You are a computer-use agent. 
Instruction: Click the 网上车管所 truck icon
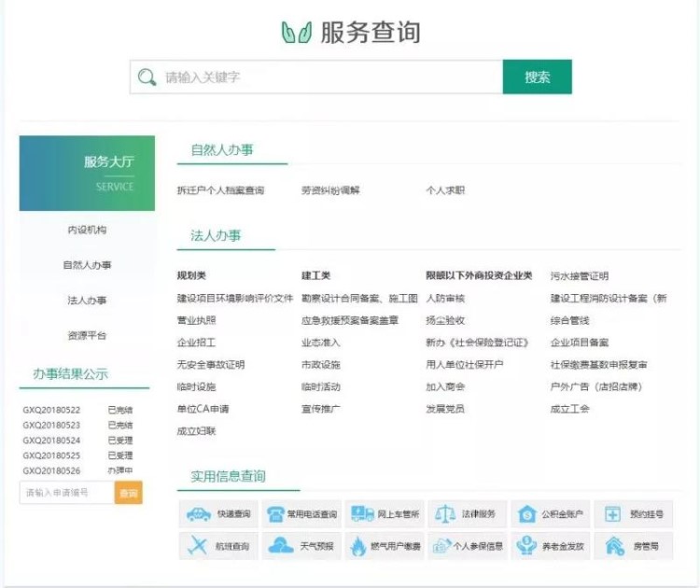362,514
